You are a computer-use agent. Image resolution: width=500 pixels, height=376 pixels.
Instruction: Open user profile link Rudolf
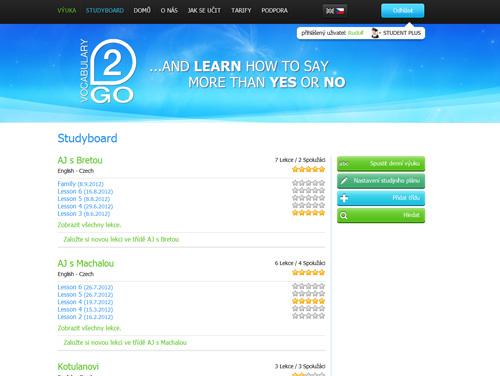(x=355, y=33)
